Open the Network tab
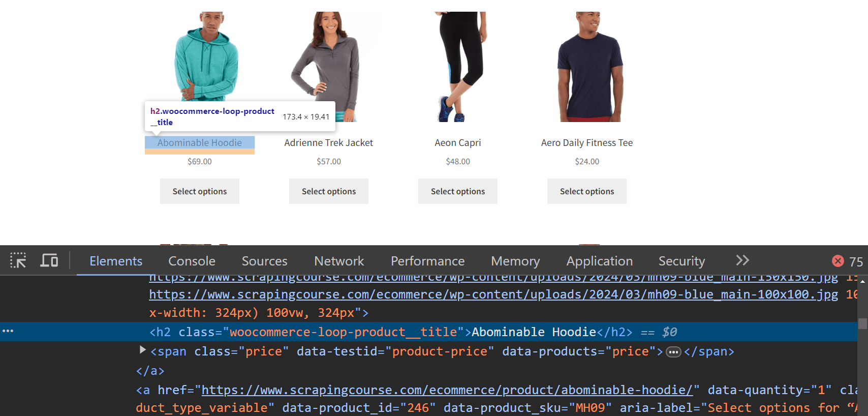 (339, 261)
